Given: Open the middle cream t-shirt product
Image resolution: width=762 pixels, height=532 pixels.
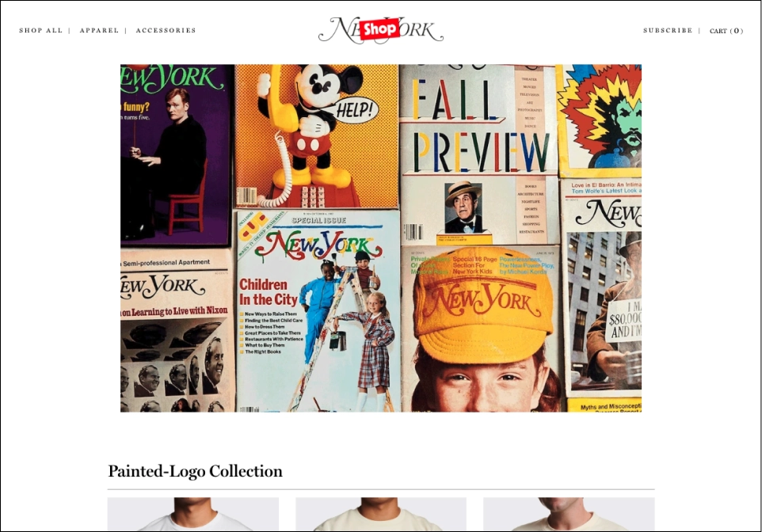Looking at the screenshot, I should click(x=380, y=514).
